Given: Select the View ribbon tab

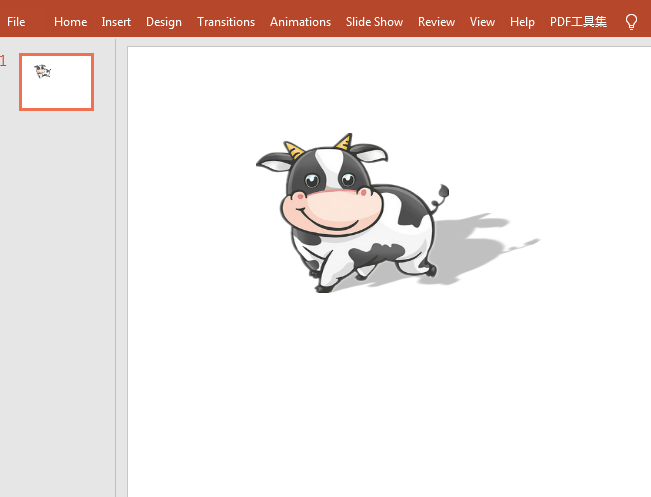Looking at the screenshot, I should [x=482, y=22].
